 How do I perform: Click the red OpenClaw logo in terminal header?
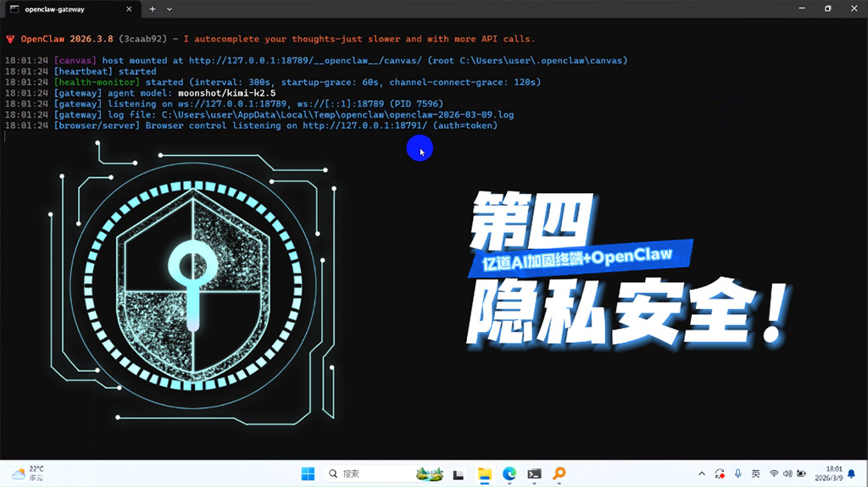click(x=10, y=39)
